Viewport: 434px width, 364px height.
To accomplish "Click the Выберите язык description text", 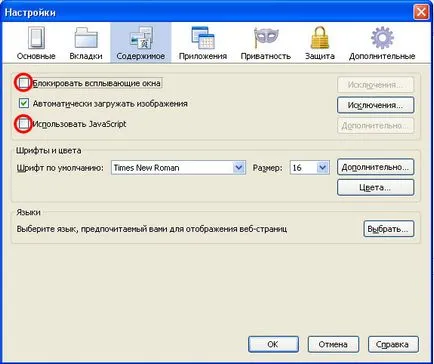I will [x=152, y=229].
